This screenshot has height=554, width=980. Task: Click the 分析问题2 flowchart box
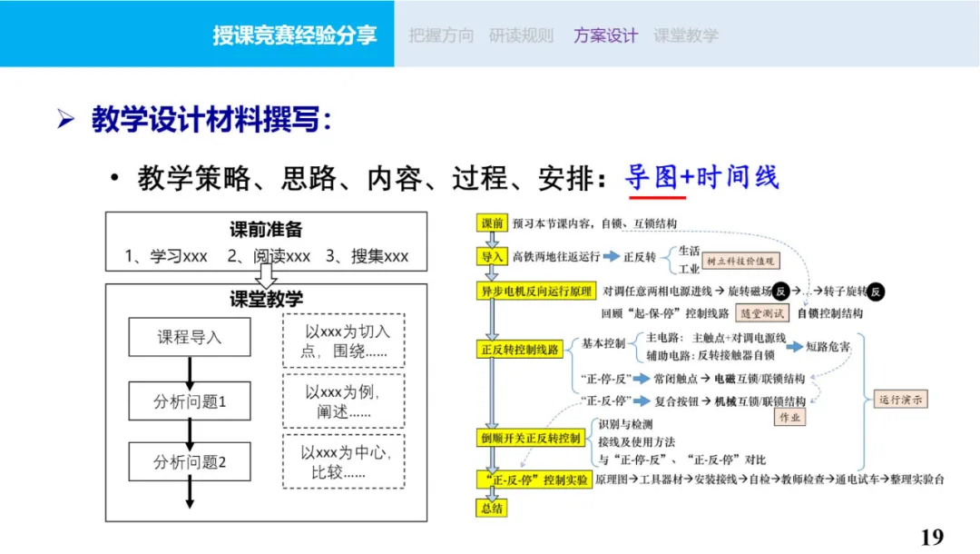coord(190,461)
